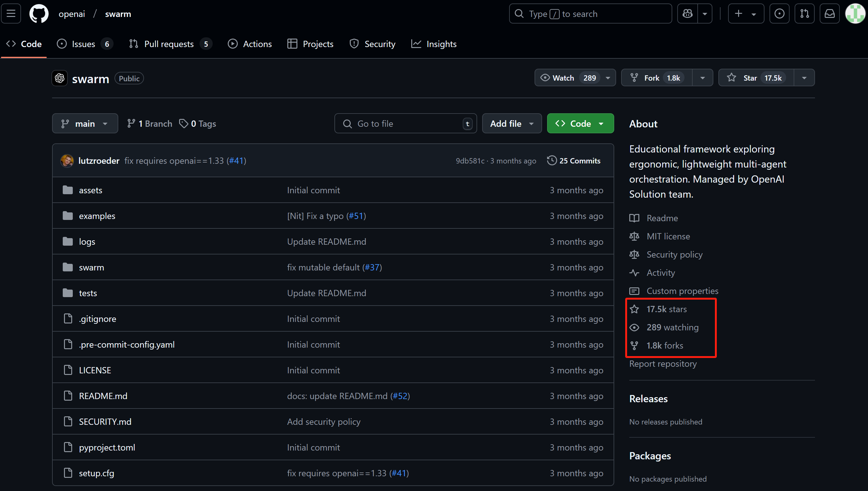
Task: Open the Security policy link
Action: (674, 255)
